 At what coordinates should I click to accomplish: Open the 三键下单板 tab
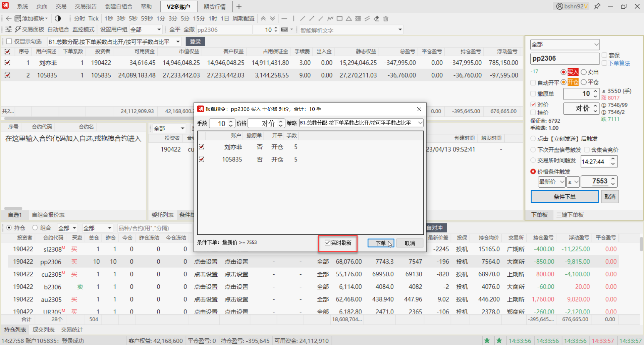(570, 215)
